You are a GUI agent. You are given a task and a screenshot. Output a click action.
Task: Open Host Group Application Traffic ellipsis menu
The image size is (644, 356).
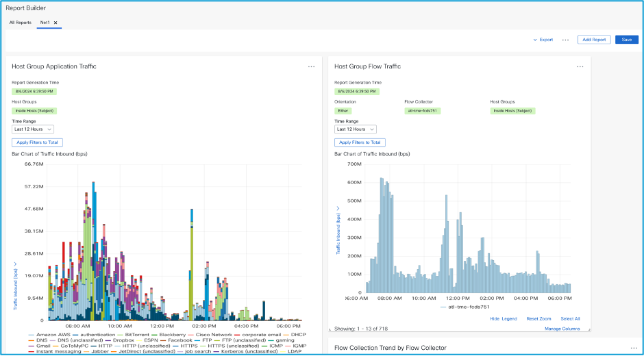tap(311, 66)
